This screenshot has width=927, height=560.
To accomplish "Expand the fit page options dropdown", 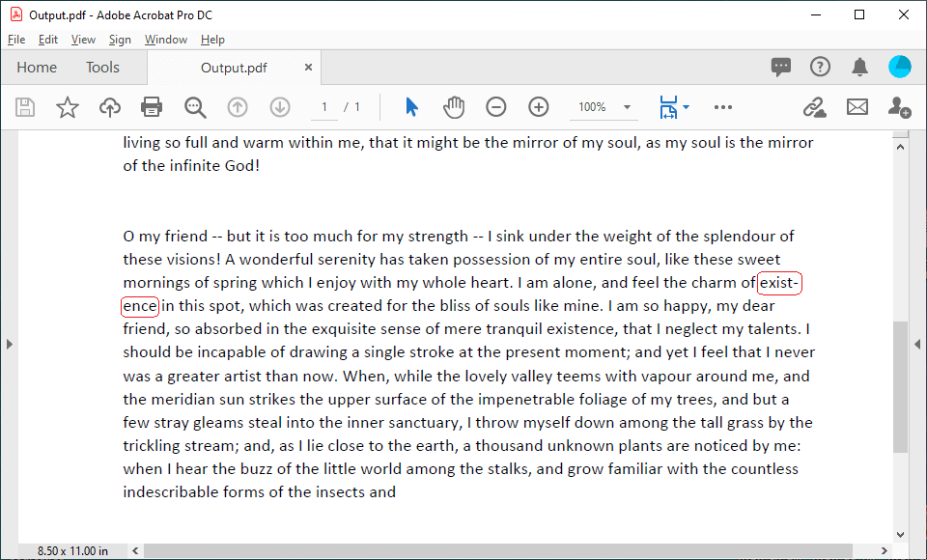I will click(674, 107).
